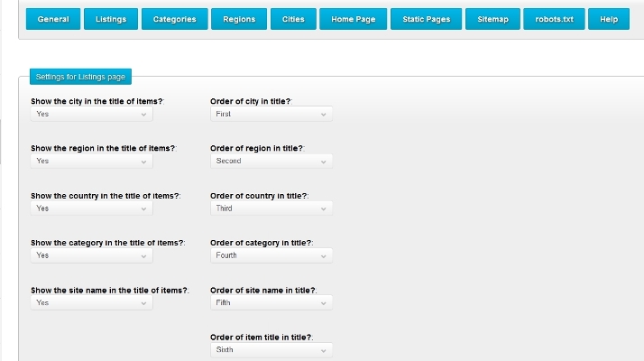644x361 pixels.
Task: Open Order of item title in title dropdown
Action: (271, 350)
